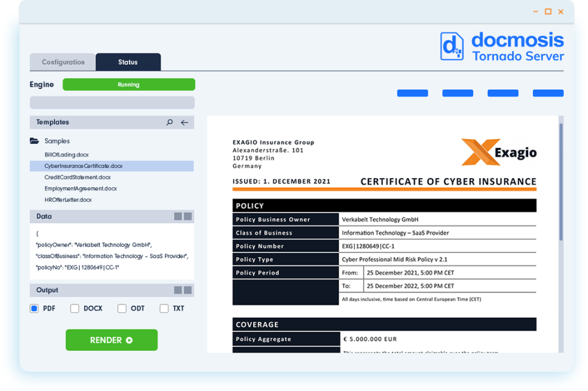Screen dimensions: 588x391
Task: Pick HROfferLetter.docx template
Action: coord(68,200)
